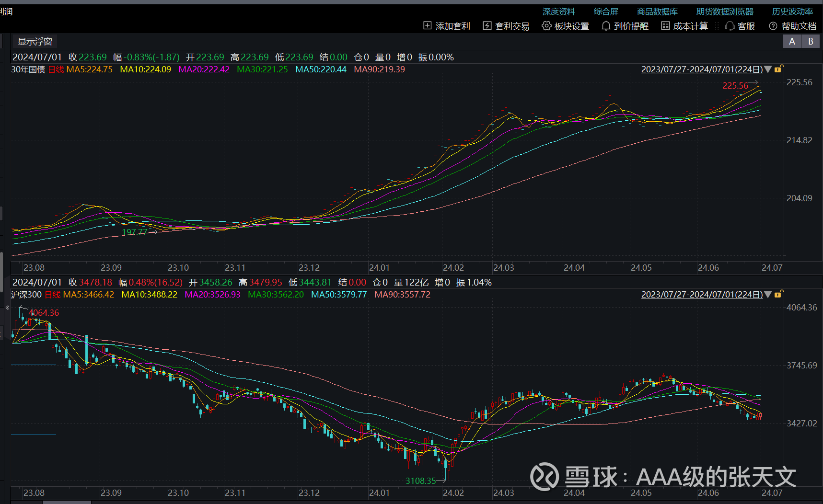Open the date range dropdown on the 沪深300 chart
This screenshot has height=504, width=823.
767,295
